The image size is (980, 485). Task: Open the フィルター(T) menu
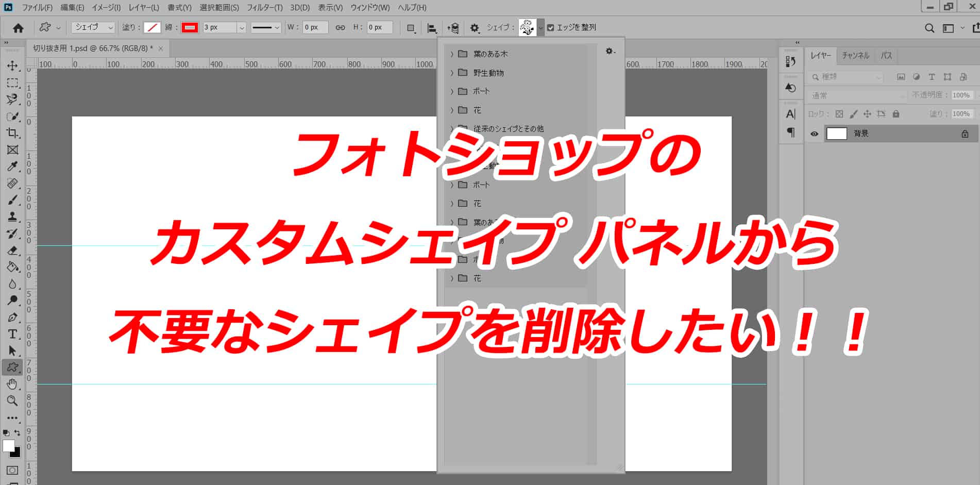click(x=264, y=8)
